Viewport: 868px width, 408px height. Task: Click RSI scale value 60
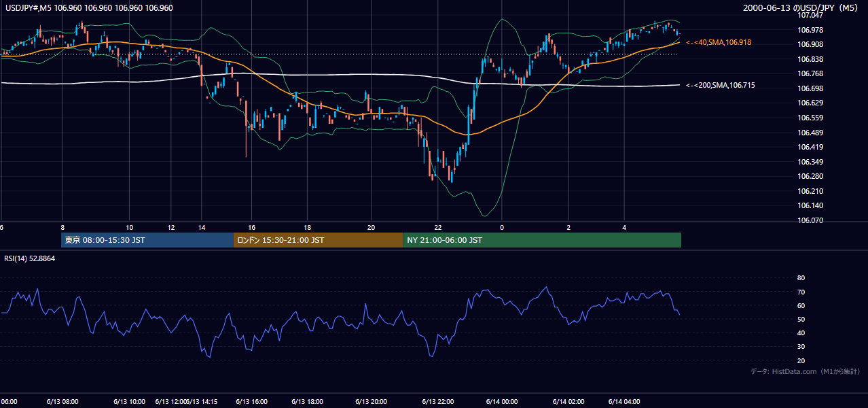(801, 305)
